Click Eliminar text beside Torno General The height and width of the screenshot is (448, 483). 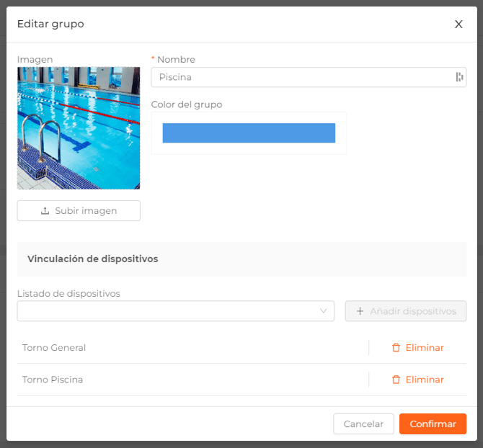[425, 348]
